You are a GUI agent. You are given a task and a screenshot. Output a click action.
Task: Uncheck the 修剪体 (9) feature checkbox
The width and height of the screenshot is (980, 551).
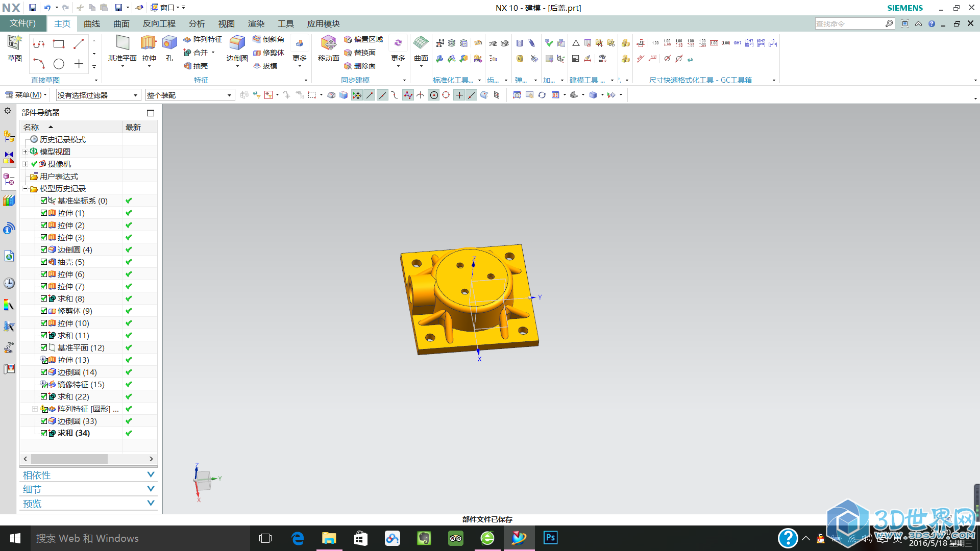tap(44, 311)
